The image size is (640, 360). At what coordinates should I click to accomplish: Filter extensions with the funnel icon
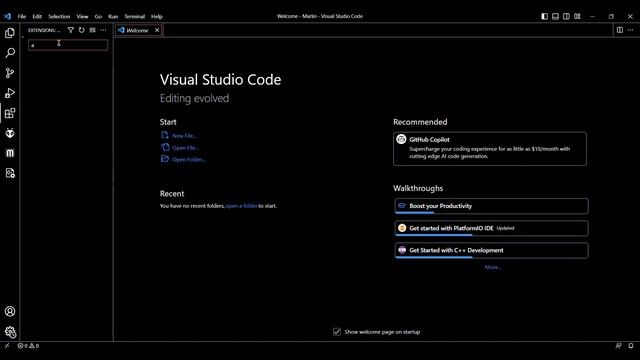[71, 30]
